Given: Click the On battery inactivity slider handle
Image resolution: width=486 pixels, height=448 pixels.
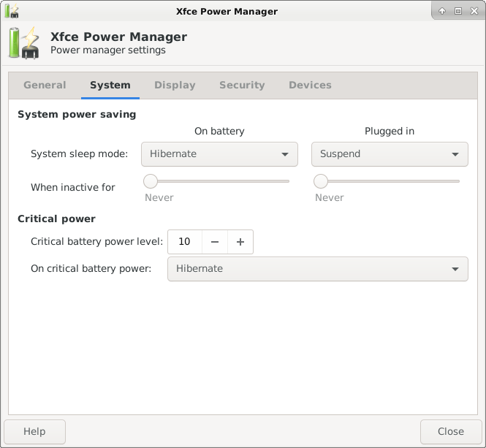Looking at the screenshot, I should pos(151,181).
